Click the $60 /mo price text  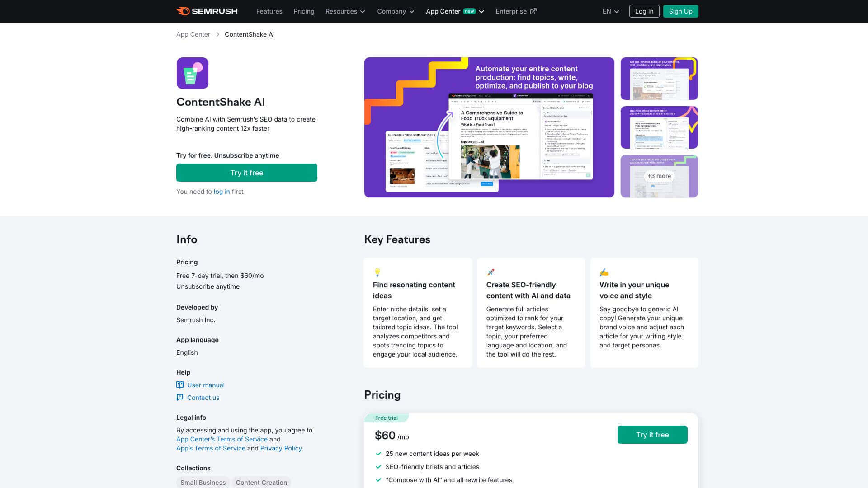[392, 436]
